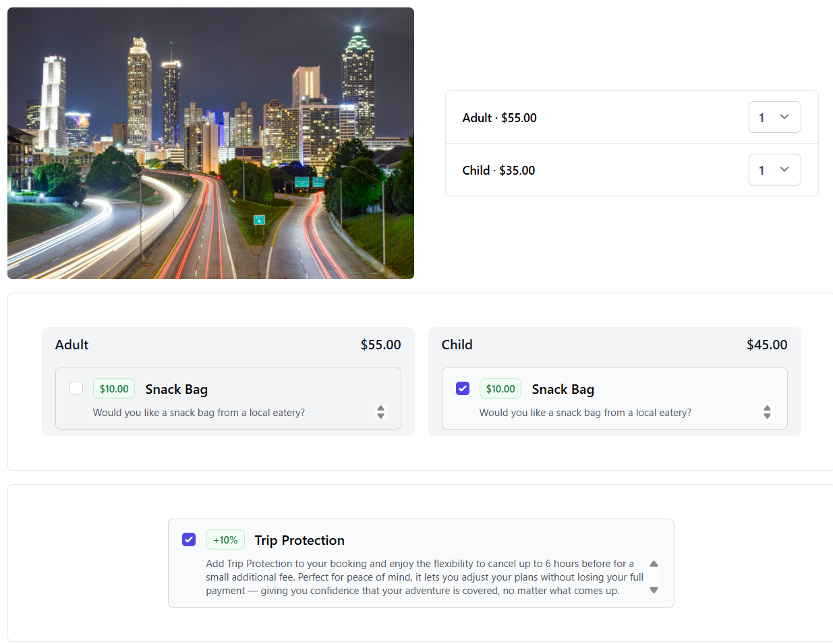Click the Snack Bag label in Adult card
Viewport: 833px width, 644px height.
click(x=176, y=389)
